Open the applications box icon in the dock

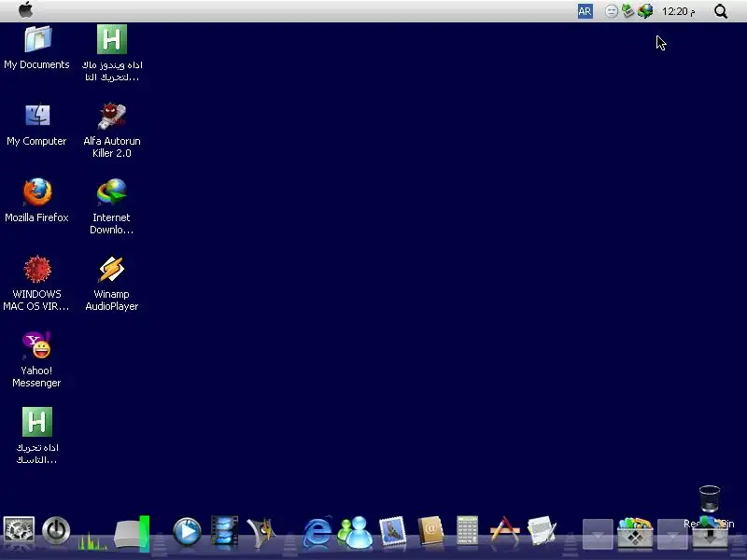[x=635, y=532]
